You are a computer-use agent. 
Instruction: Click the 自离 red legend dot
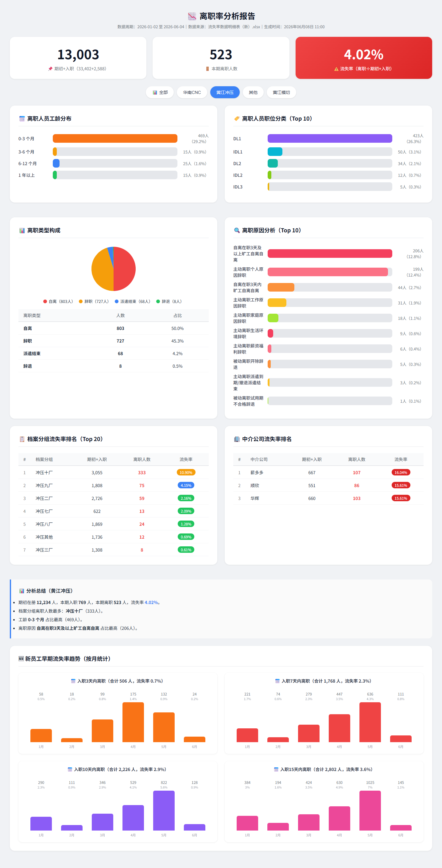pyautogui.click(x=45, y=302)
